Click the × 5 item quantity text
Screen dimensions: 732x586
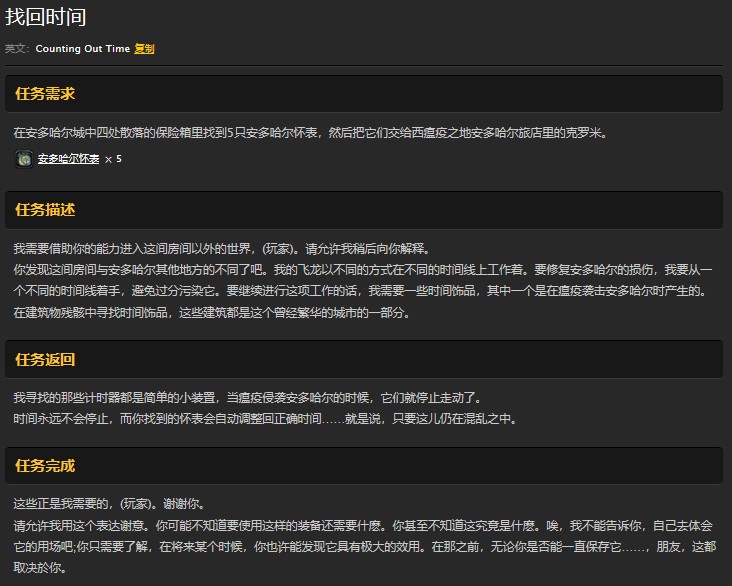(x=113, y=159)
